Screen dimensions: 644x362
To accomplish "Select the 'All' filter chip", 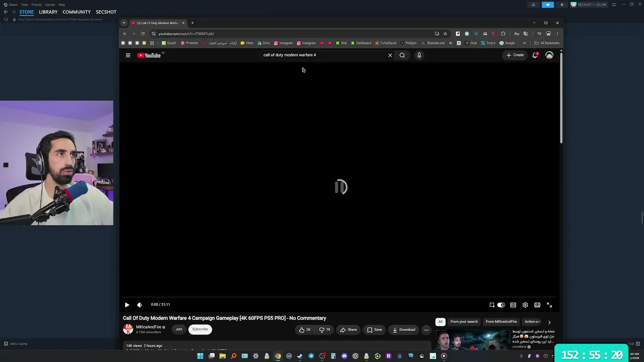I will (440, 322).
